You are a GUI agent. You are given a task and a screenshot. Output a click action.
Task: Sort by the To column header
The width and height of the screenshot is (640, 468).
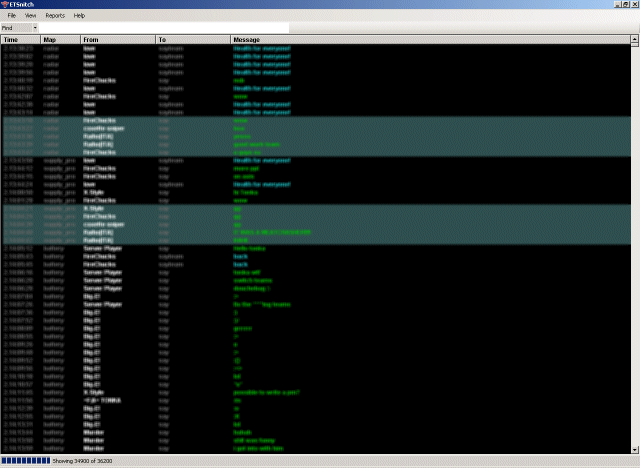(193, 40)
